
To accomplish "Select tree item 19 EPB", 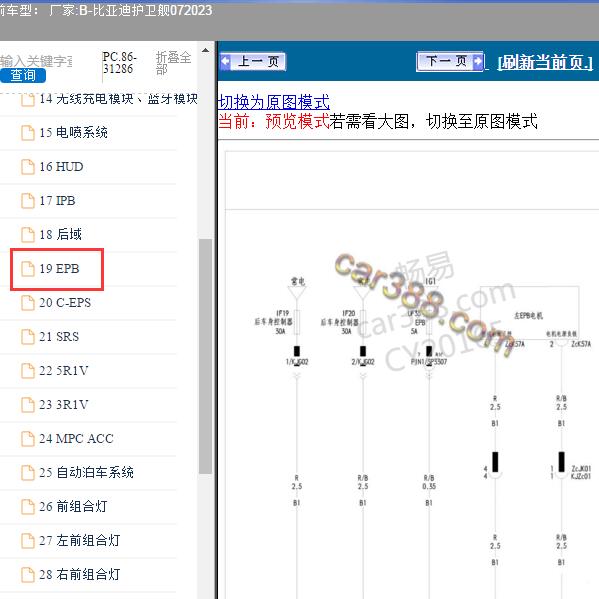I will (x=59, y=269).
